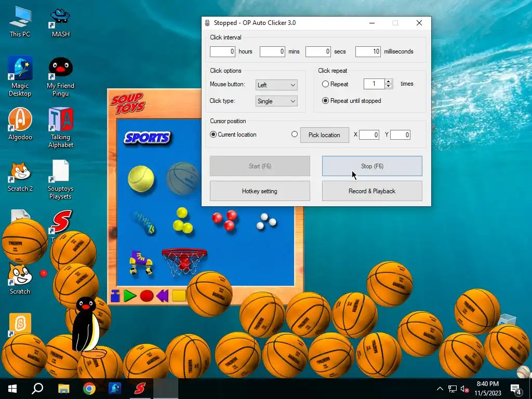
Task: Open Hotkey setting
Action: (x=260, y=191)
